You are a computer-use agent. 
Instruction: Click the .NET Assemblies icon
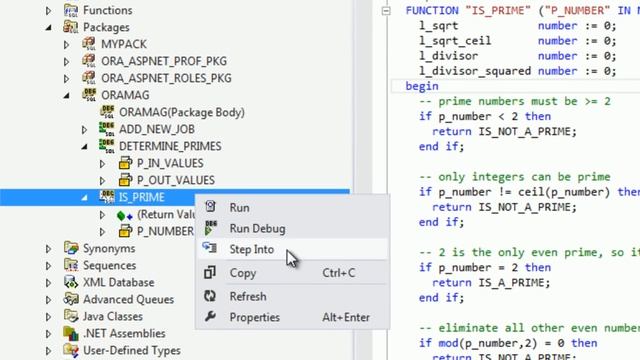[x=71, y=333]
